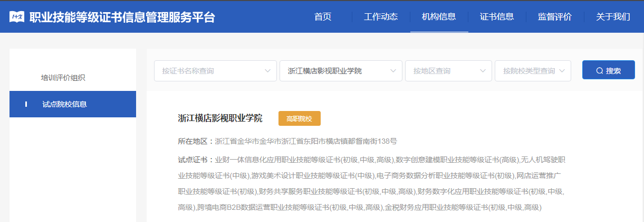Select 试点院校信息 in the sidebar
The width and height of the screenshot is (644, 222).
(73, 104)
